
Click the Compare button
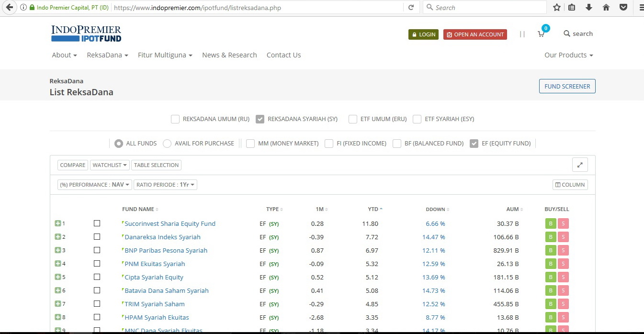click(73, 165)
